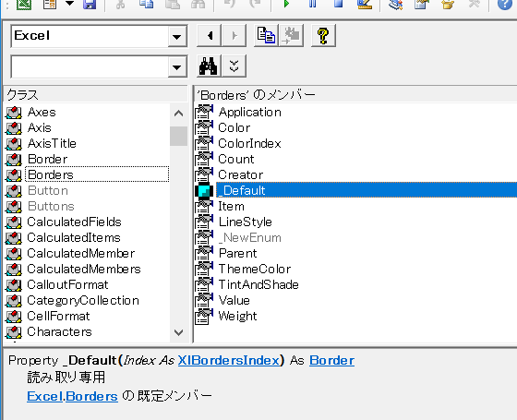Copy to clipboard icon in Object Browser
This screenshot has width=517, height=420.
pos(266,35)
